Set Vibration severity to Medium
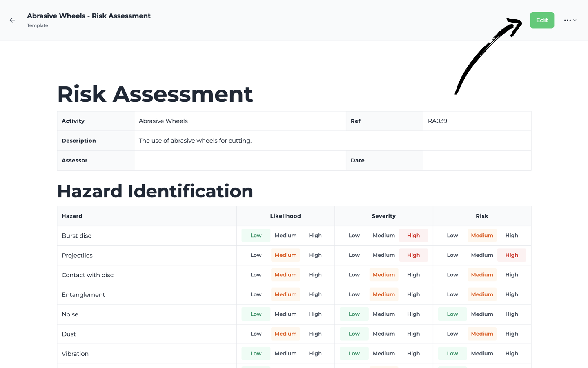This screenshot has width=588, height=368. [x=384, y=353]
